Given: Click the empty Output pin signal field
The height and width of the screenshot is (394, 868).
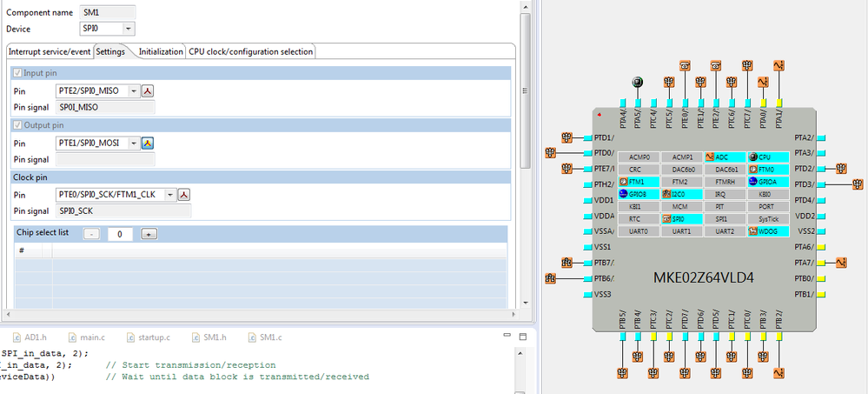Looking at the screenshot, I should coord(105,159).
